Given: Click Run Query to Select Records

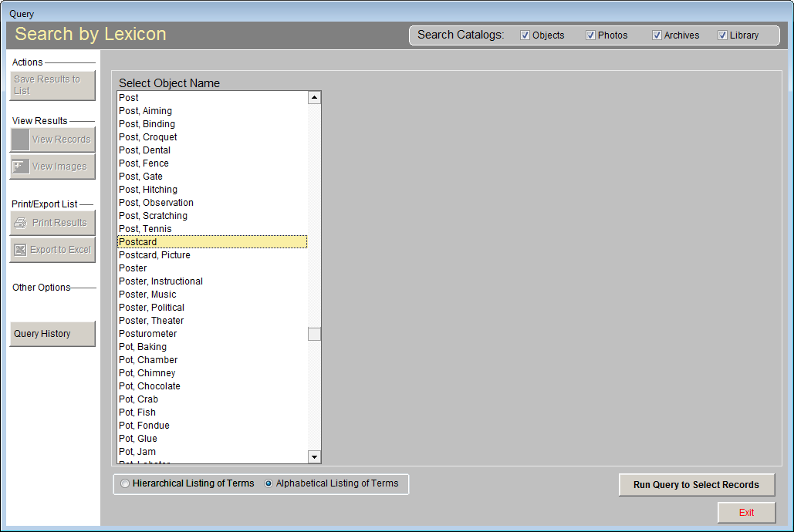Looking at the screenshot, I should [696, 484].
